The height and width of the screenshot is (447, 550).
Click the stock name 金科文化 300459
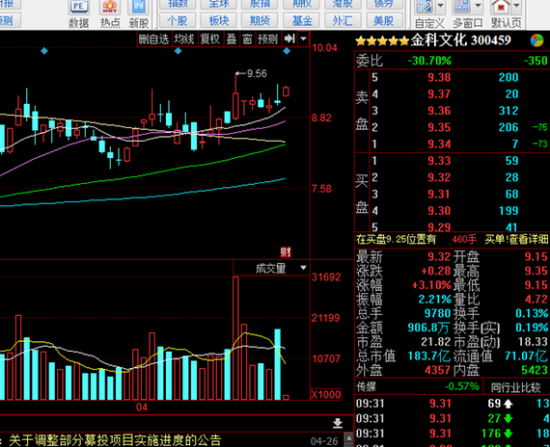click(461, 41)
